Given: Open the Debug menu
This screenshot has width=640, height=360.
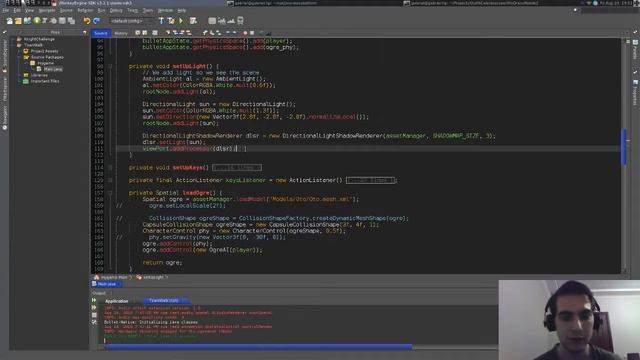Looking at the screenshot, I should coord(116,10).
